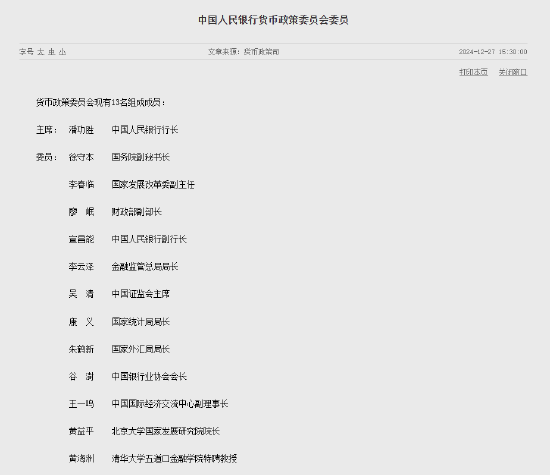Click the name 康义
This screenshot has width=550, height=475.
[81, 322]
